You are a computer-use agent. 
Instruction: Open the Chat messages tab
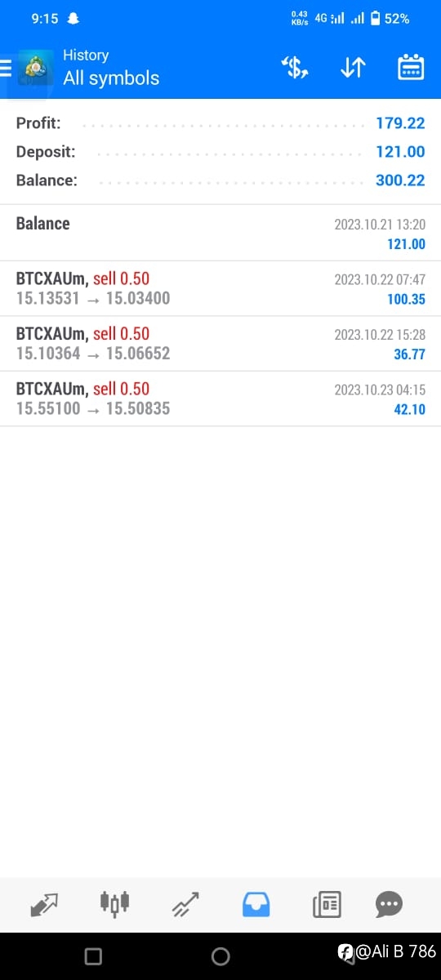[389, 904]
